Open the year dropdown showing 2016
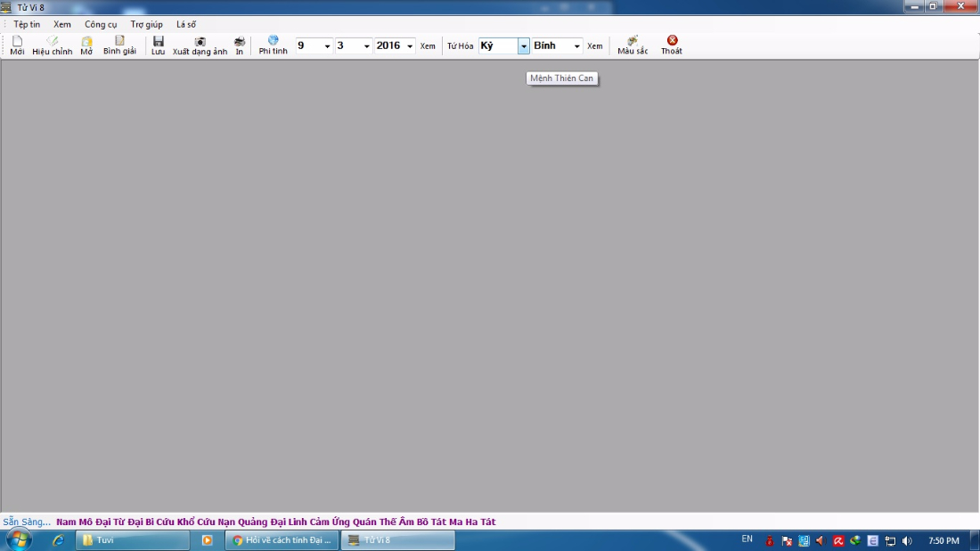 point(410,46)
